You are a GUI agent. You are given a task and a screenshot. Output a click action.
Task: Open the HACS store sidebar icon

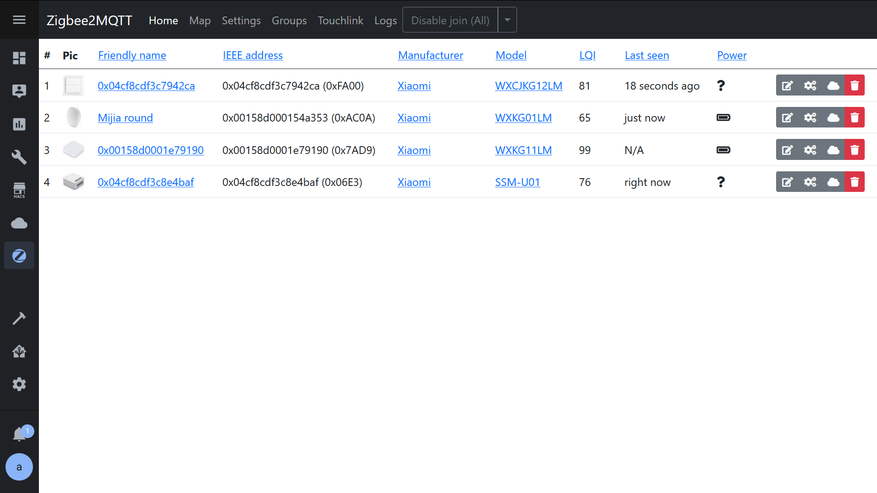[19, 190]
